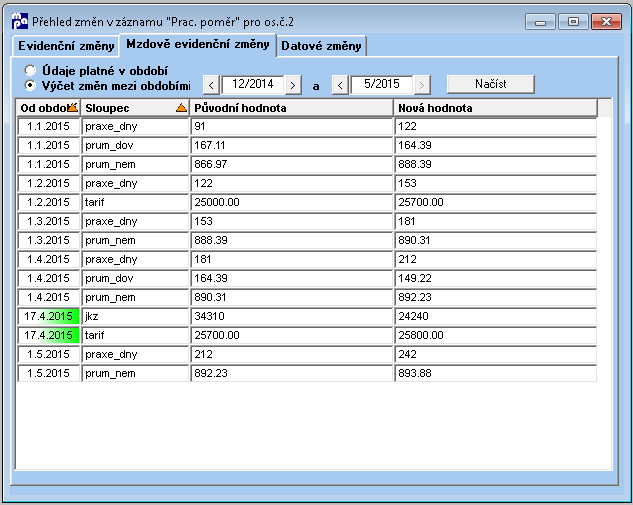Switch to the Evidenční změny tab
The width and height of the screenshot is (633, 505).
66,46
